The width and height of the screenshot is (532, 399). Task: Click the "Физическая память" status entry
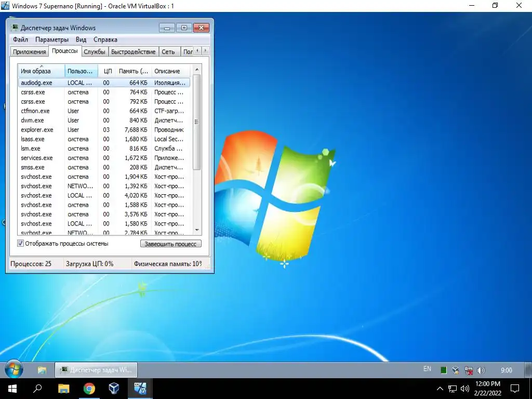click(168, 263)
